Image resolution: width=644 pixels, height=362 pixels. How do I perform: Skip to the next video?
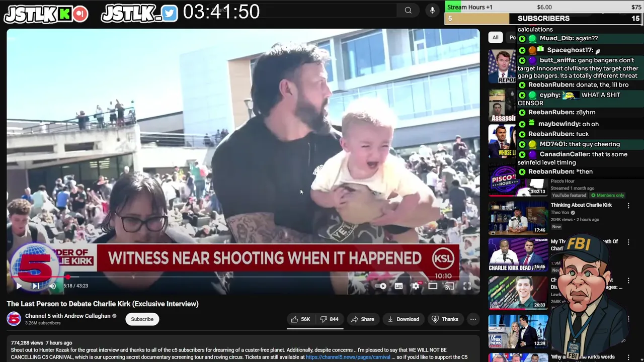[x=36, y=286]
